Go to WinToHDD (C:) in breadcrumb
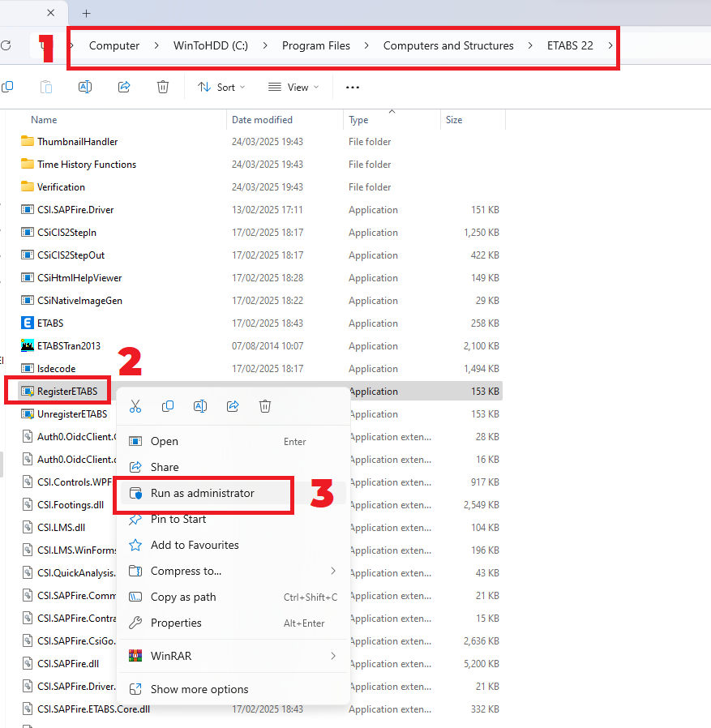 click(211, 45)
